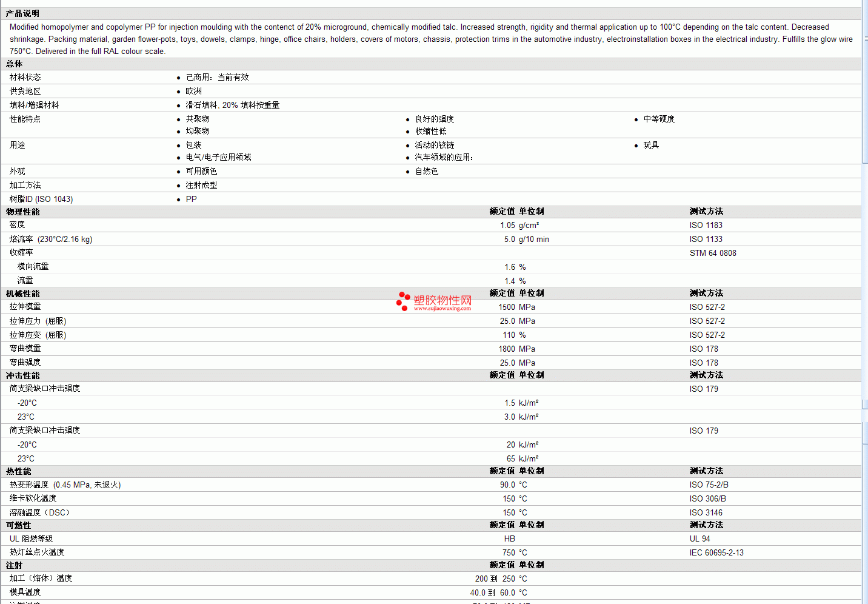Click the 性能特点 row label
Image resolution: width=868 pixels, height=604 pixels.
[25, 119]
